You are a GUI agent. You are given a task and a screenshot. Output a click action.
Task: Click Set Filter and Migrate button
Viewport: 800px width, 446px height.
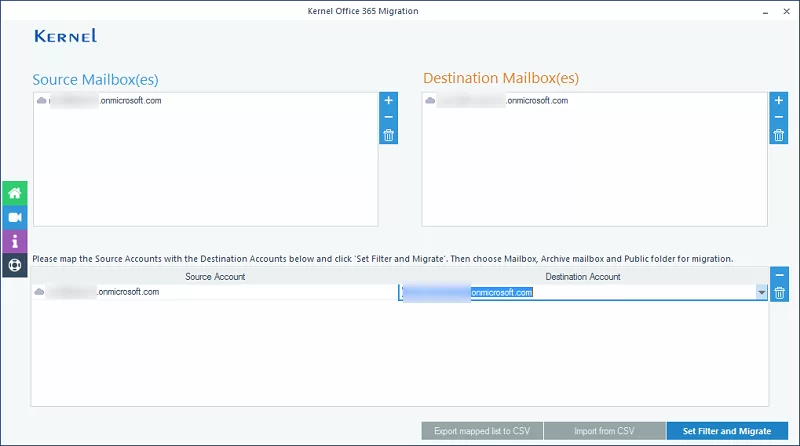(727, 431)
